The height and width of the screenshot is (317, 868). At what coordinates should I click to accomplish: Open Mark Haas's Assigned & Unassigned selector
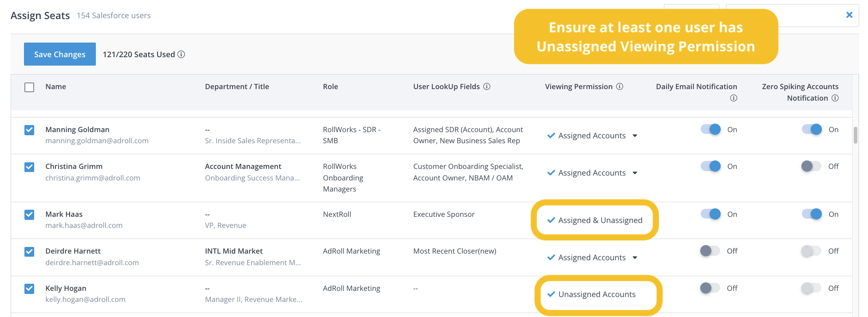coord(595,220)
